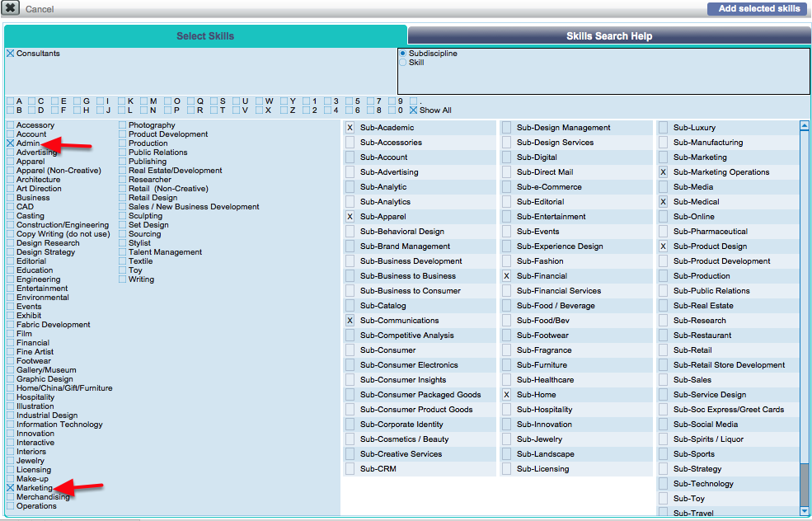Uncheck the Sub-Marketing Operations checkbox
Viewport: 812px width, 521px height.
(663, 172)
